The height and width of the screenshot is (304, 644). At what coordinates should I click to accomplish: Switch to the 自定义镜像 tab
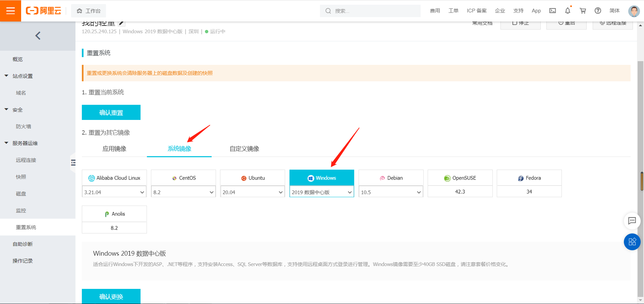tap(245, 148)
